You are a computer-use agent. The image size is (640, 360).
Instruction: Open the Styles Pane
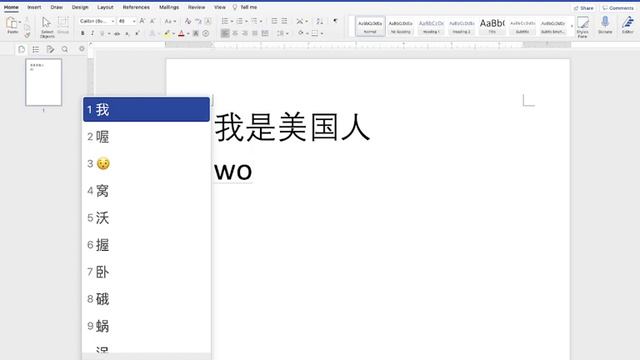click(x=582, y=27)
